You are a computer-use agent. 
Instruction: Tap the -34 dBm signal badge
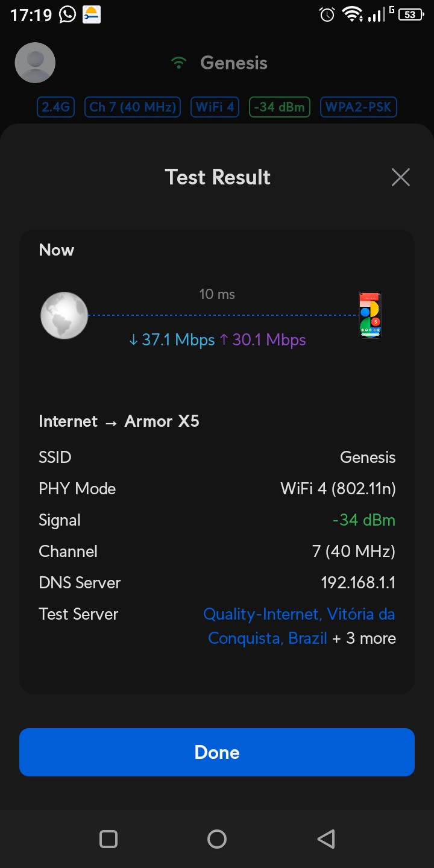click(281, 107)
